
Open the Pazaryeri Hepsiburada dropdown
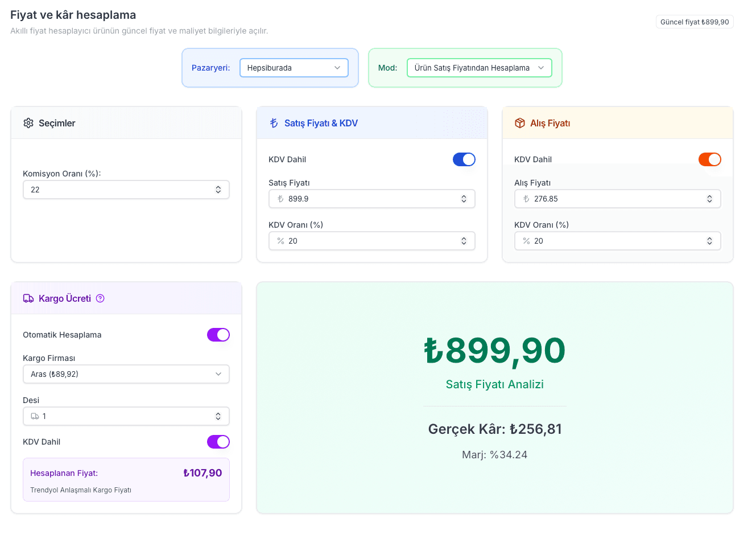coord(294,68)
